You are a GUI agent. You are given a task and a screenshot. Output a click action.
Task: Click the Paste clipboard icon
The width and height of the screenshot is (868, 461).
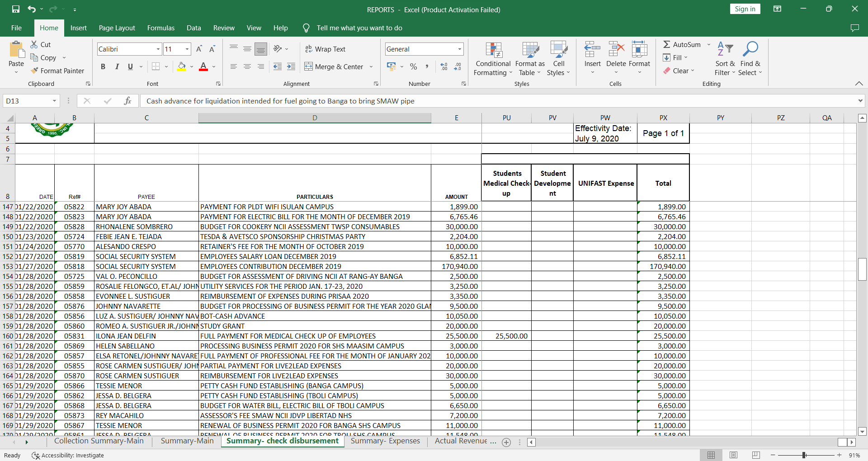[x=16, y=50]
